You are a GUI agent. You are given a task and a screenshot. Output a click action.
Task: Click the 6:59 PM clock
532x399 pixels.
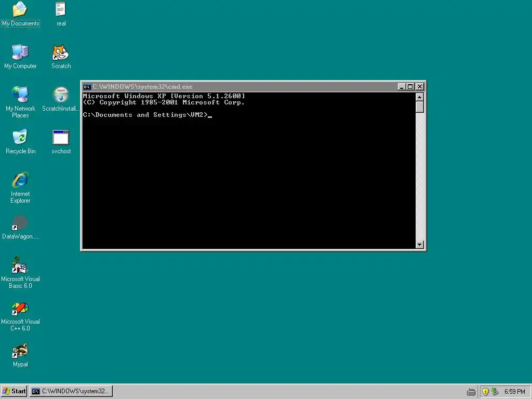click(x=515, y=392)
